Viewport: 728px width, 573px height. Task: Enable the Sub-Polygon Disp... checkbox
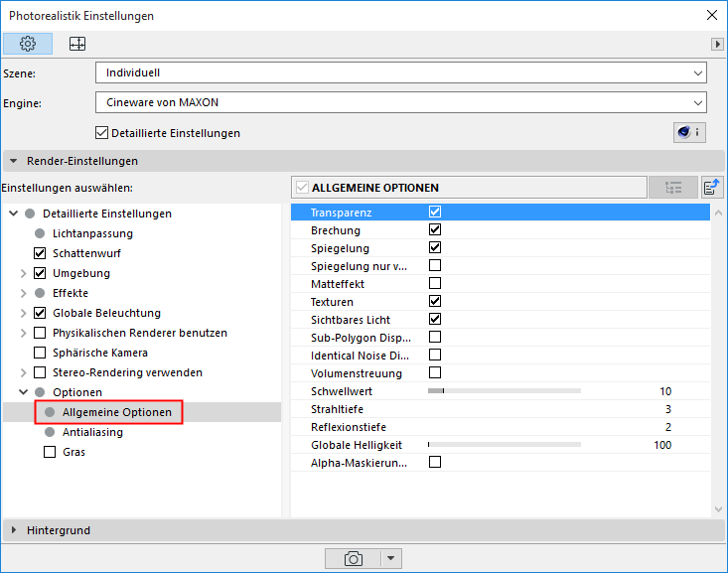pos(435,337)
